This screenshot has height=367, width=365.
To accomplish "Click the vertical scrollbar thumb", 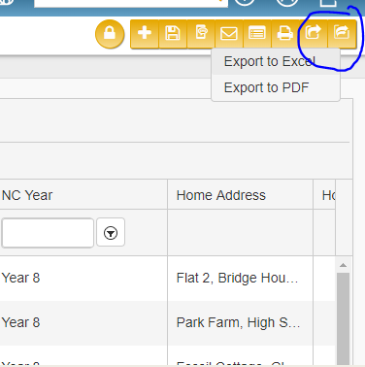I will [343, 319].
